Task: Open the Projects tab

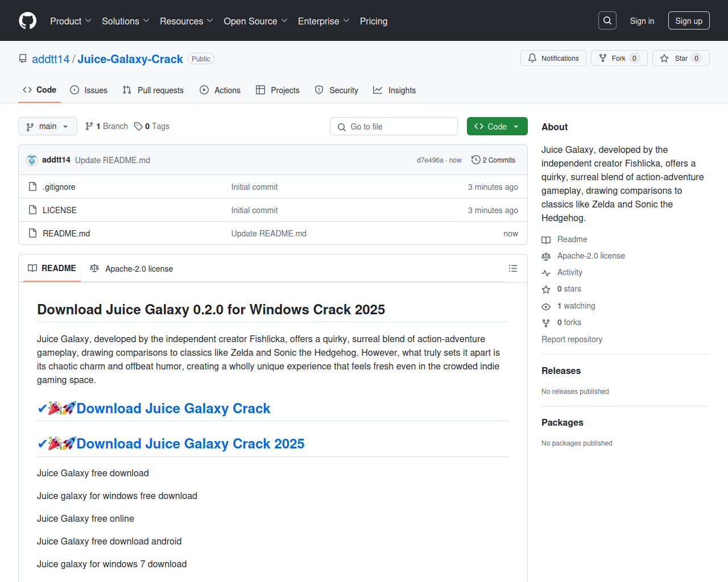Action: pyautogui.click(x=278, y=90)
